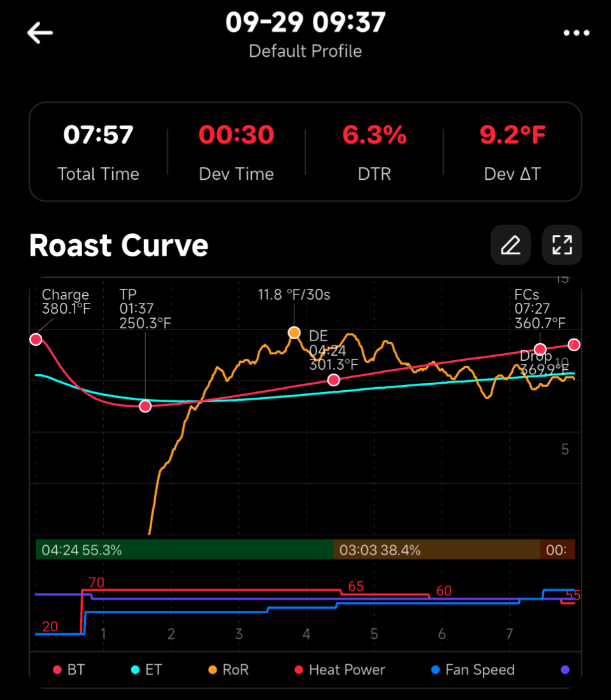Tap the 00:30 Dev Time value

[236, 135]
